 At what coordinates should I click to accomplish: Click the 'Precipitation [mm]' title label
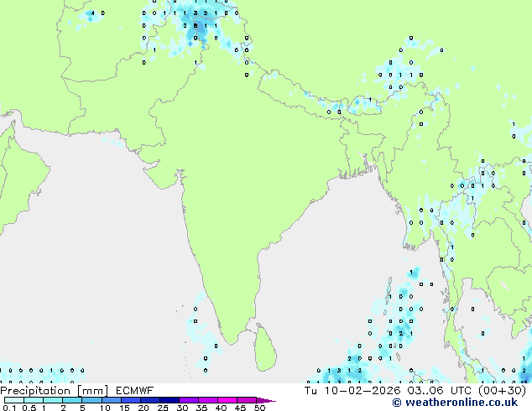click(x=54, y=391)
